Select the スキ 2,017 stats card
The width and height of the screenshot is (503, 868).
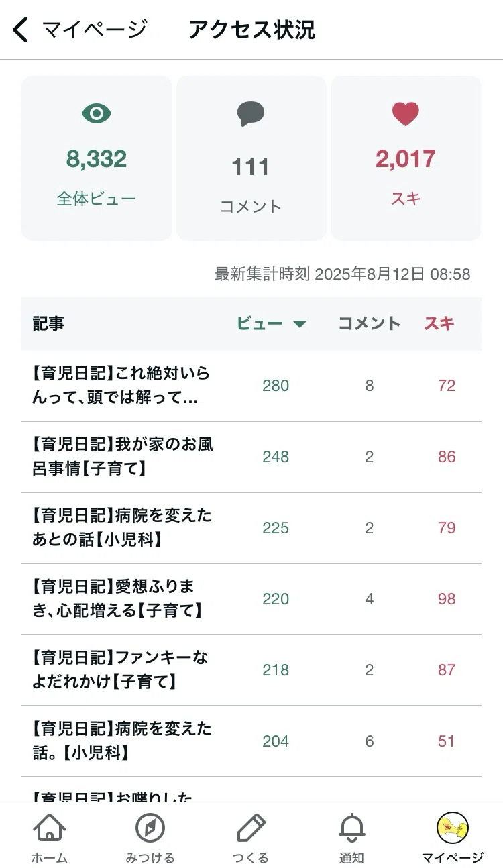[406, 158]
